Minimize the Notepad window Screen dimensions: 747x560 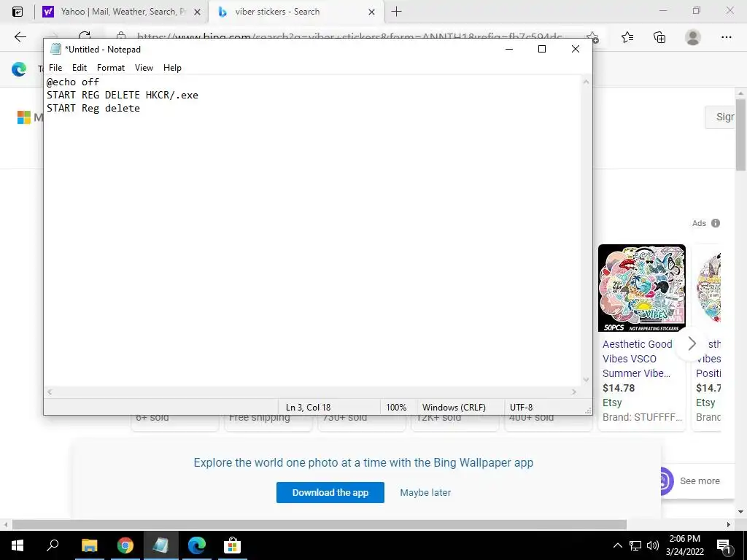click(508, 49)
